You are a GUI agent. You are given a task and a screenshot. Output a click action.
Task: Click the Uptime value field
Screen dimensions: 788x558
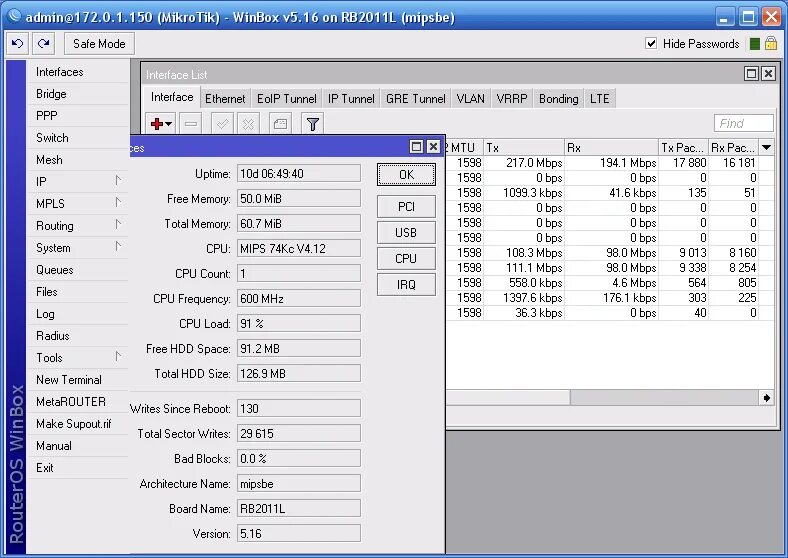click(299, 173)
